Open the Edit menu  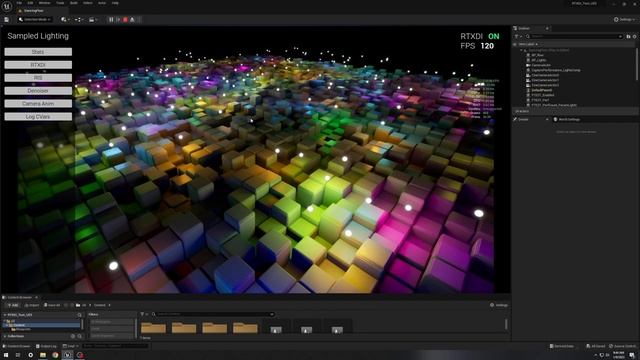pos(30,3)
